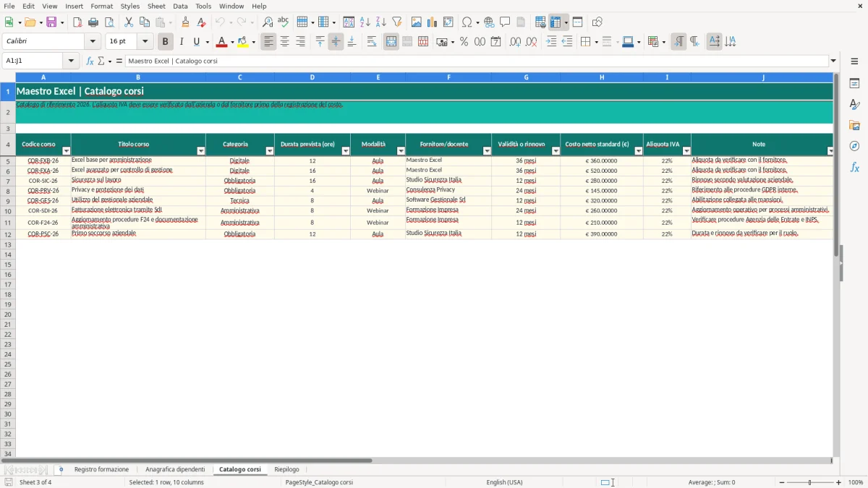868x488 pixels.
Task: Run the Spelling check
Action: tap(284, 22)
